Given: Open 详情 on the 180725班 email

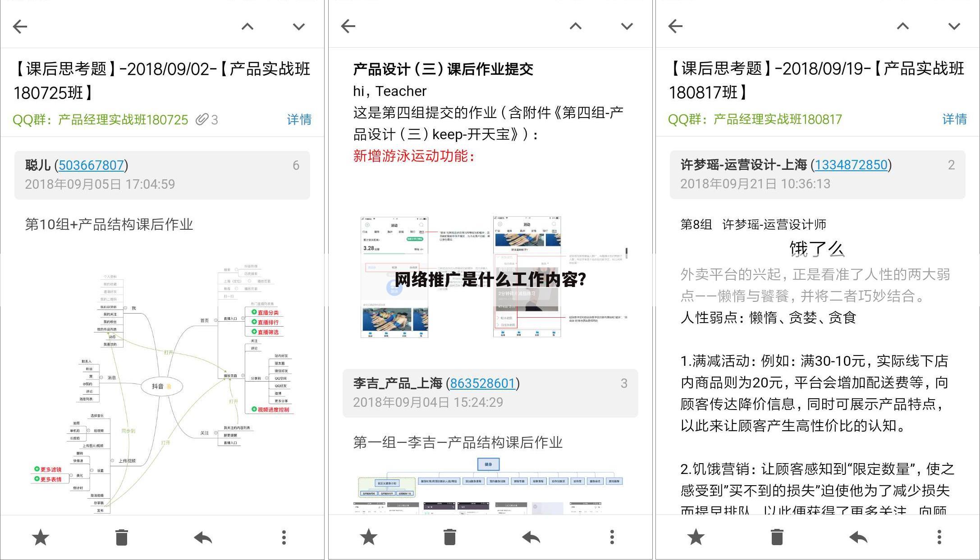Looking at the screenshot, I should click(x=299, y=119).
